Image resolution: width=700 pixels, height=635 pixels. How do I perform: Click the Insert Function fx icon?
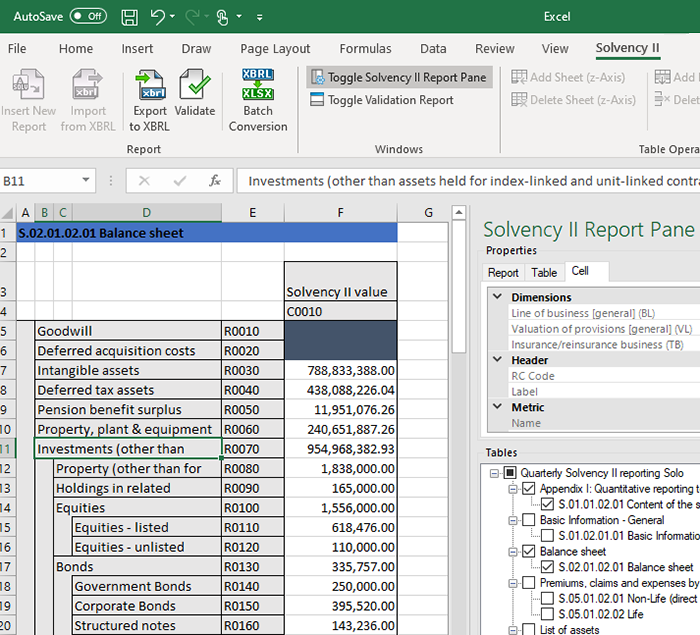214,181
